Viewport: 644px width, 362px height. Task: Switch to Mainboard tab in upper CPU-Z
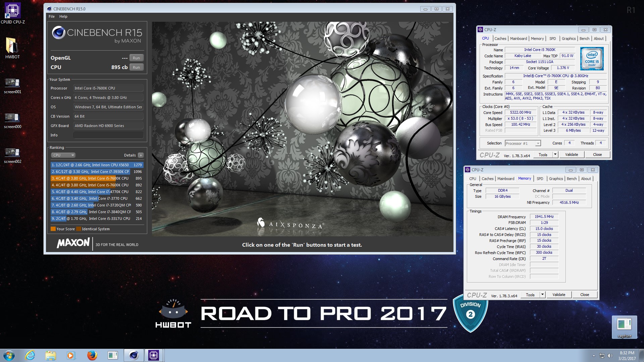(x=518, y=39)
